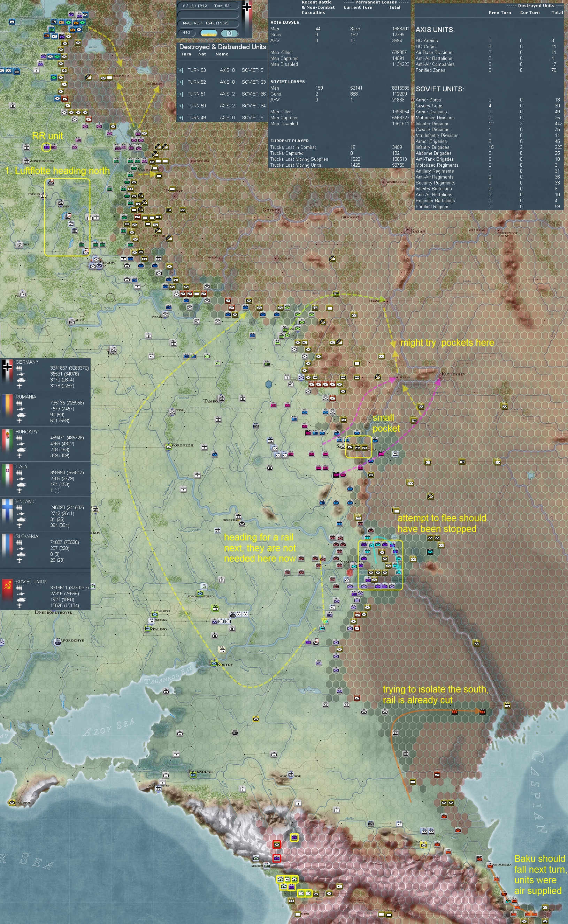Click Soviet Union's manpower soldiers icon

(x=20, y=588)
